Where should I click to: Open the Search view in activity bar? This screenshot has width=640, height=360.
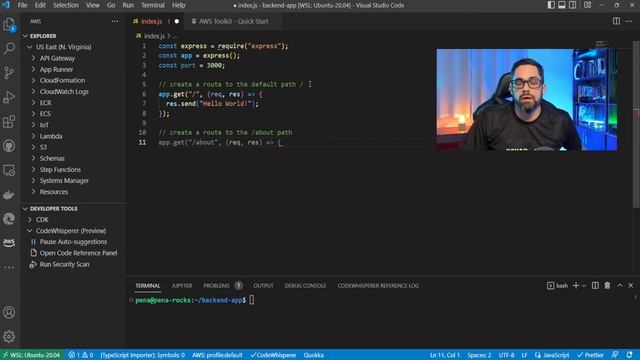pyautogui.click(x=9, y=49)
